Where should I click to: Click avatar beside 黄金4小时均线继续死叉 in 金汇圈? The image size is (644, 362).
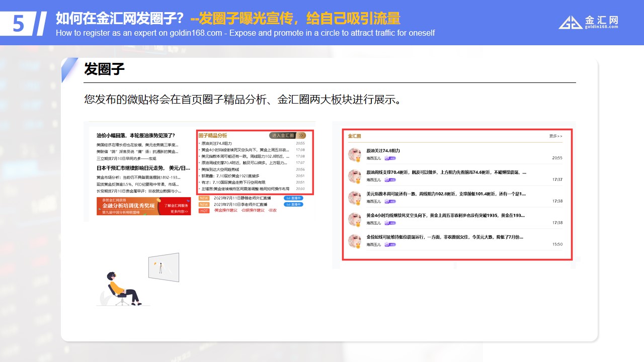(355, 220)
